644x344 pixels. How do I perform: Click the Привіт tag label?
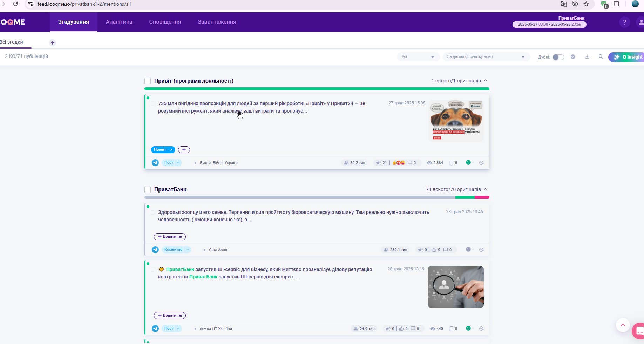160,150
